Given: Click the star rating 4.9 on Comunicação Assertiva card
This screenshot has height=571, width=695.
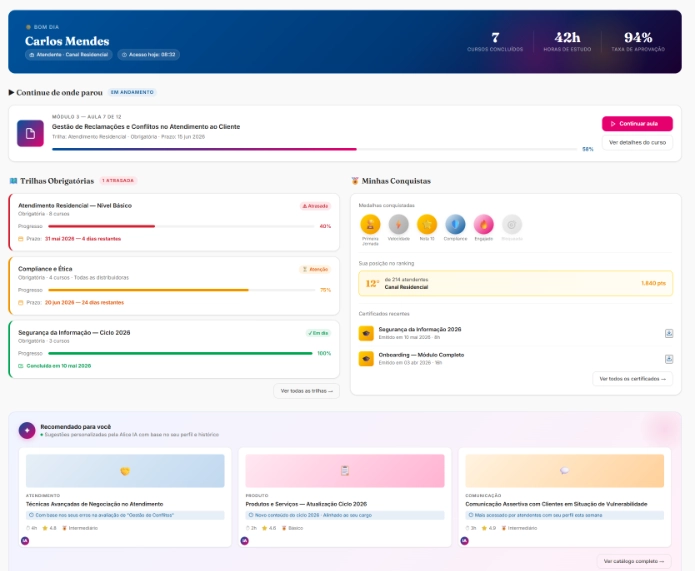Looking at the screenshot, I should point(488,528).
